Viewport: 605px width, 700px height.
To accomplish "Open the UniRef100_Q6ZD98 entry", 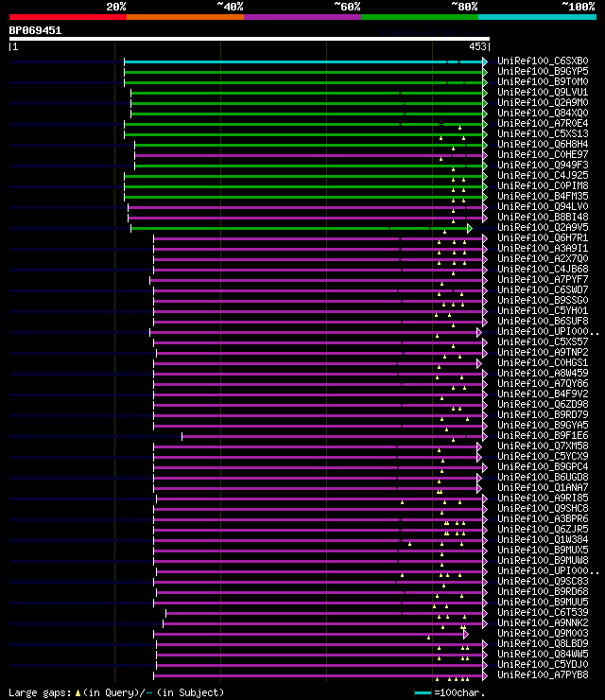I will click(x=543, y=405).
